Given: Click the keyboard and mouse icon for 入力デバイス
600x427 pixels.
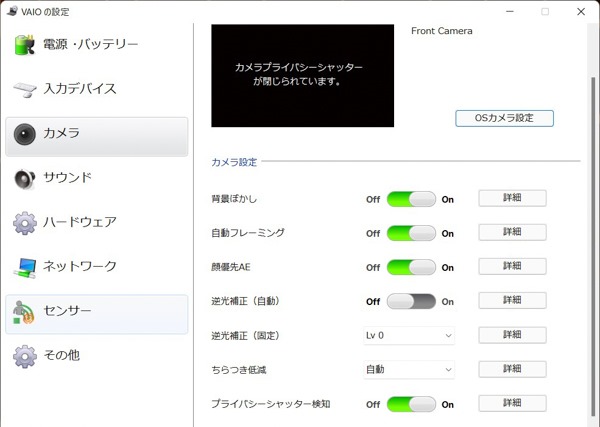Looking at the screenshot, I should (x=25, y=90).
